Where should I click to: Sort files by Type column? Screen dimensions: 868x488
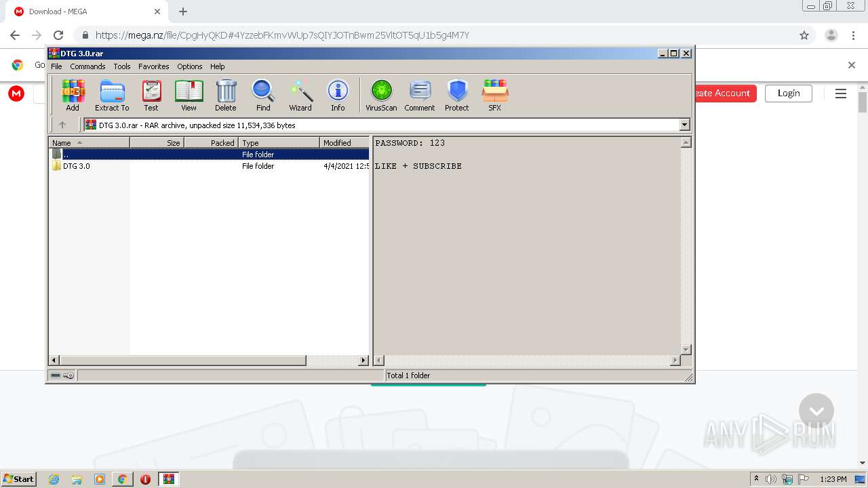point(279,143)
